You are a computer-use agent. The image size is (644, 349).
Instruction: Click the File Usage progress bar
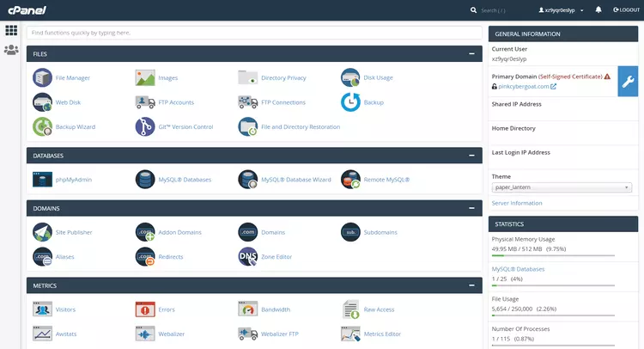[553, 315]
